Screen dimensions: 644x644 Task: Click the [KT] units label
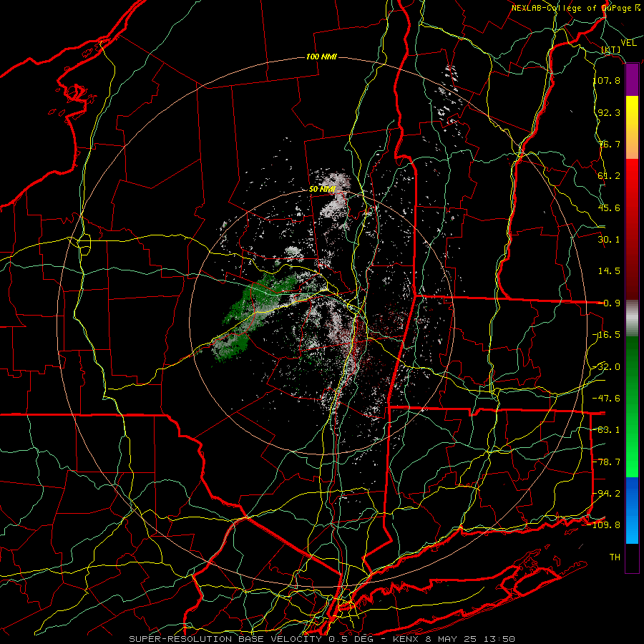(611, 49)
